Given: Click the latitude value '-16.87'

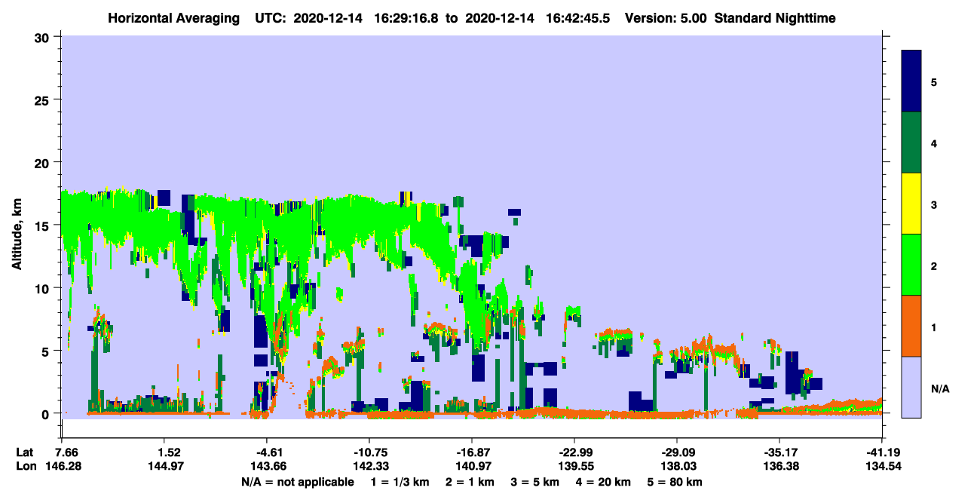Looking at the screenshot, I should click(472, 452).
